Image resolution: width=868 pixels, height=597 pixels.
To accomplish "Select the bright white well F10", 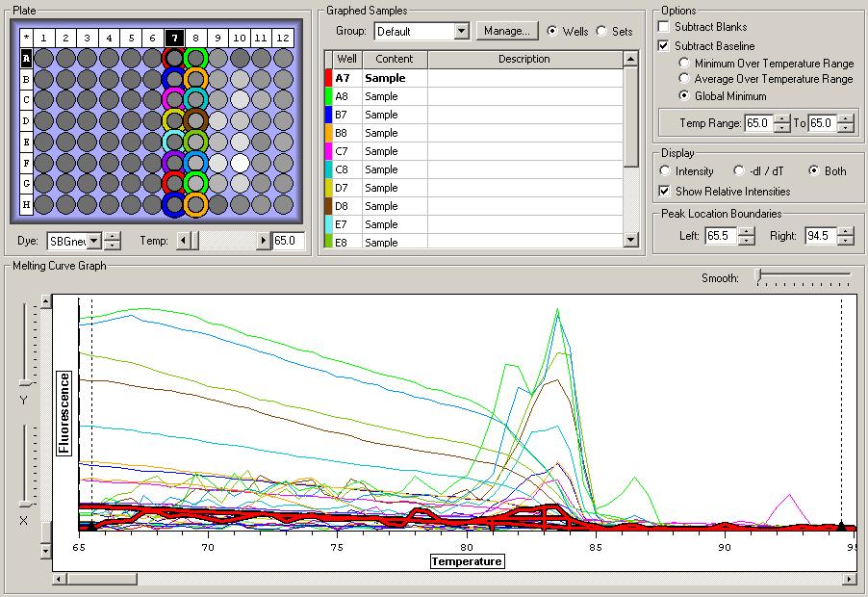I will tap(240, 163).
